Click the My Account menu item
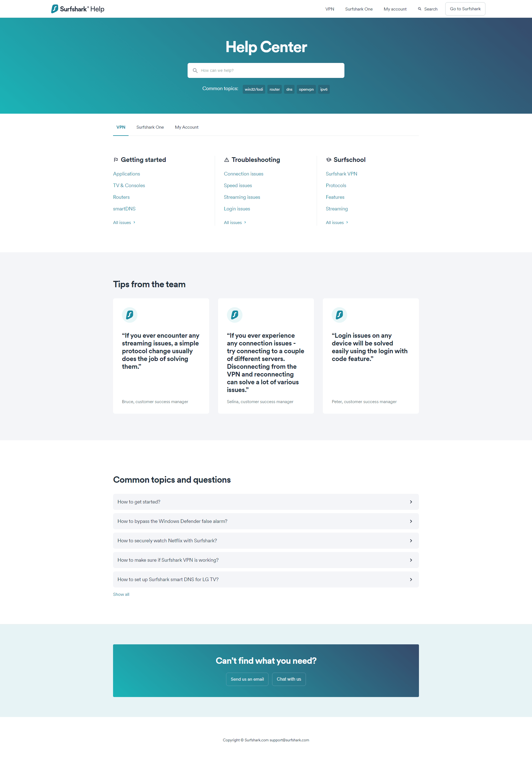 (x=186, y=127)
